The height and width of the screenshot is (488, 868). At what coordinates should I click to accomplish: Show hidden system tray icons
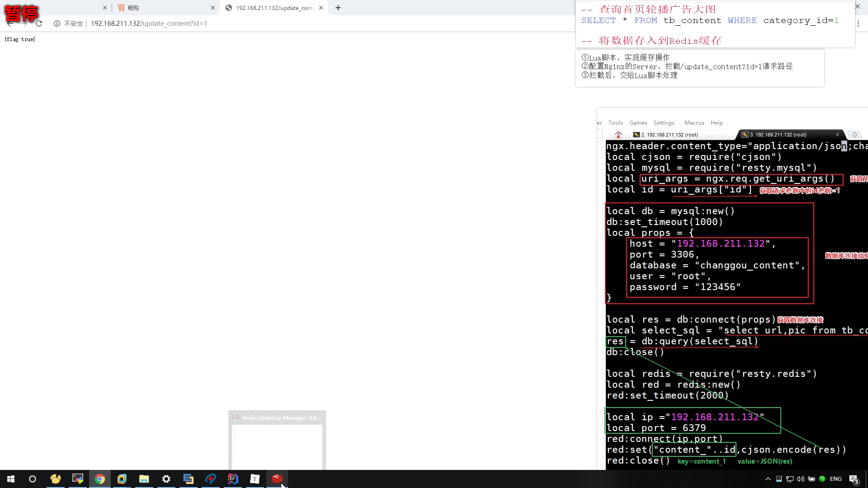click(768, 479)
